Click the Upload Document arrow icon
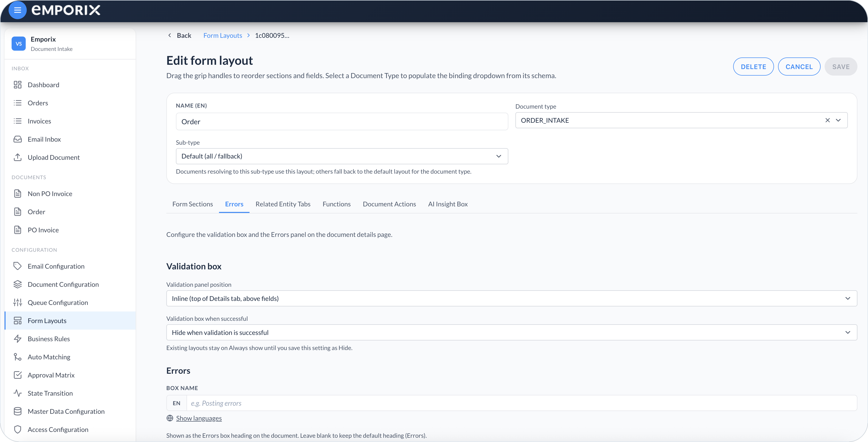The image size is (868, 442). coord(18,157)
